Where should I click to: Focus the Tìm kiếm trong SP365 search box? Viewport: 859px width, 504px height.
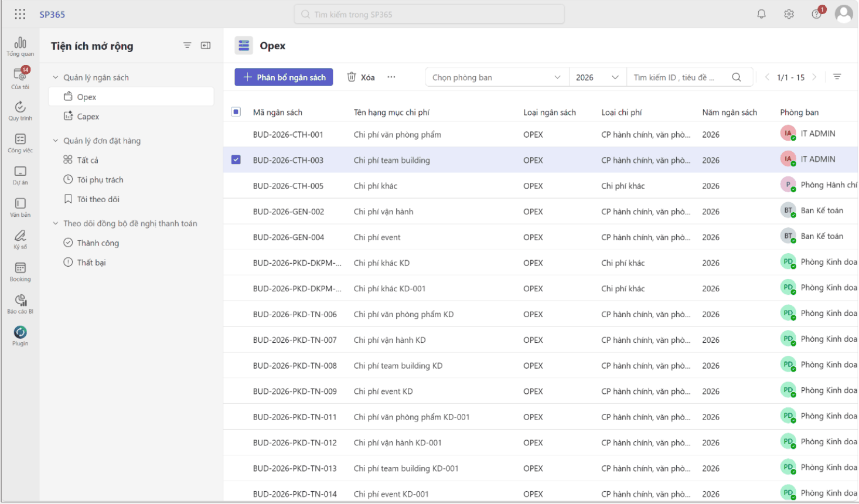pos(429,14)
